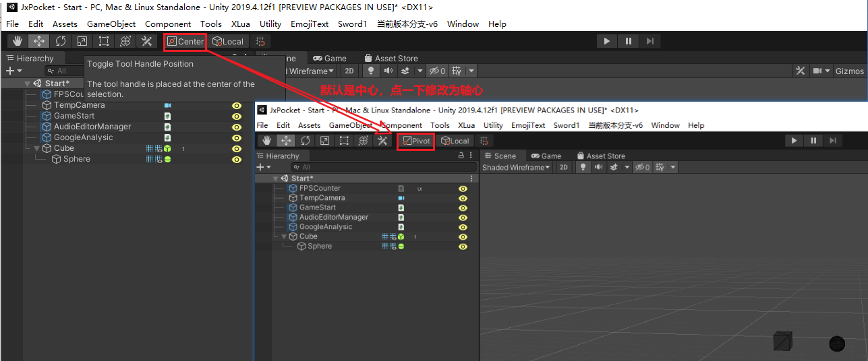Toggle scene lighting bulb in the Pivot-mode window
This screenshot has height=361, width=868.
(x=583, y=167)
